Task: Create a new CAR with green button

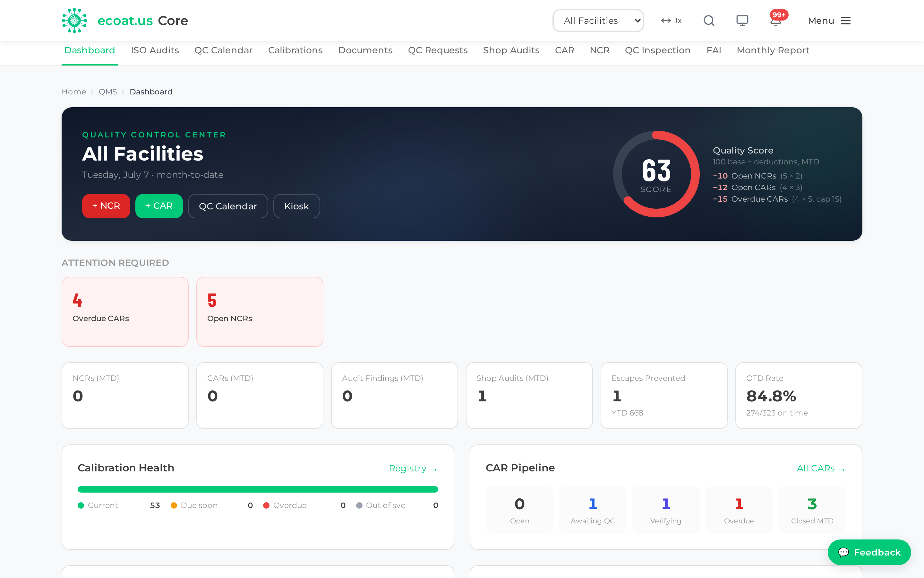Action: [159, 206]
